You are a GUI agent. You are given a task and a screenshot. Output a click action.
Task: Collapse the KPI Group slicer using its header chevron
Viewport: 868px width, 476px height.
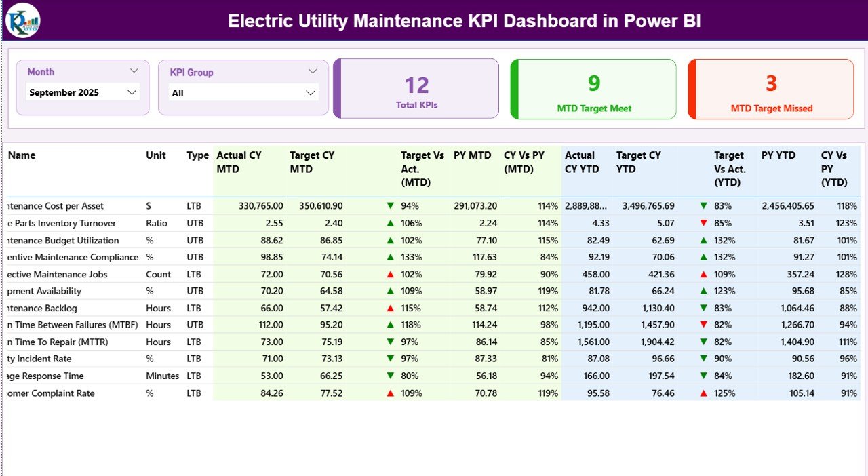(312, 71)
